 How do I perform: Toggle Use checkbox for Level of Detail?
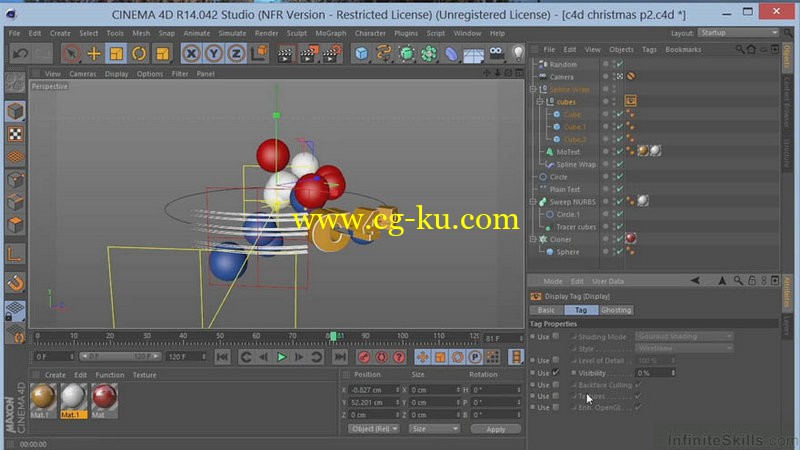[556, 360]
